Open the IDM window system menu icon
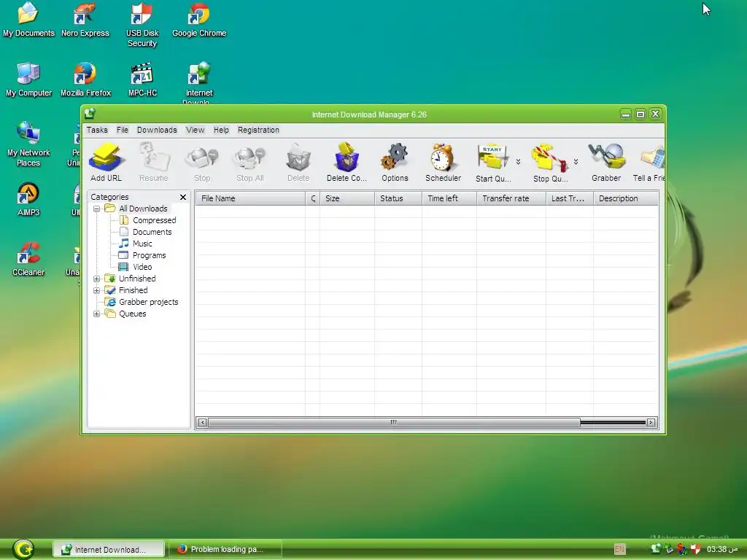The image size is (747, 560). 90,114
